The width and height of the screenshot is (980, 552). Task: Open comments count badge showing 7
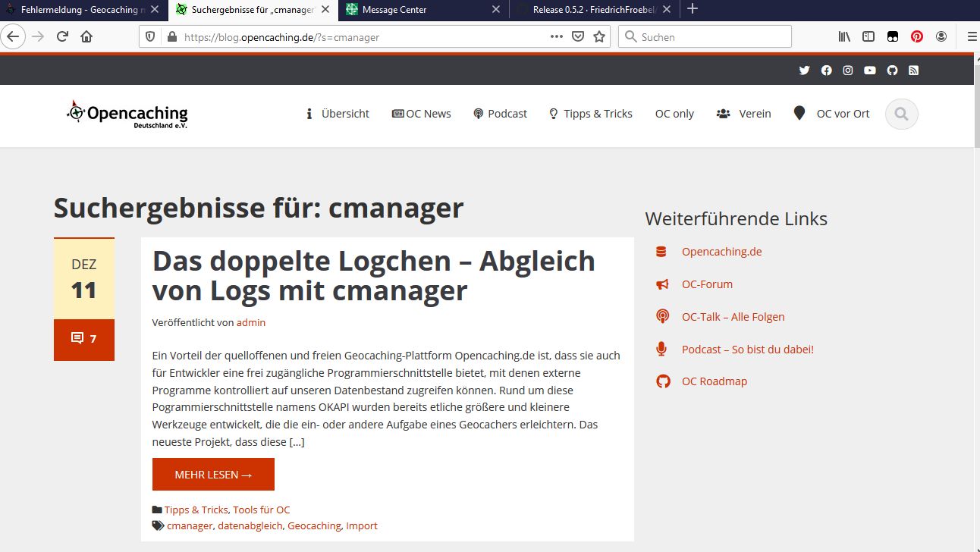[84, 339]
